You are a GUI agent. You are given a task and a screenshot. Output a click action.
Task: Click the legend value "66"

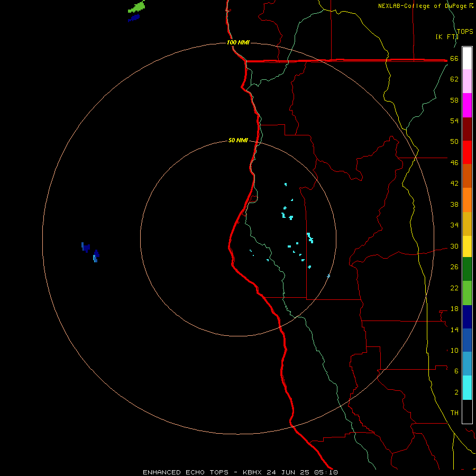(454, 59)
